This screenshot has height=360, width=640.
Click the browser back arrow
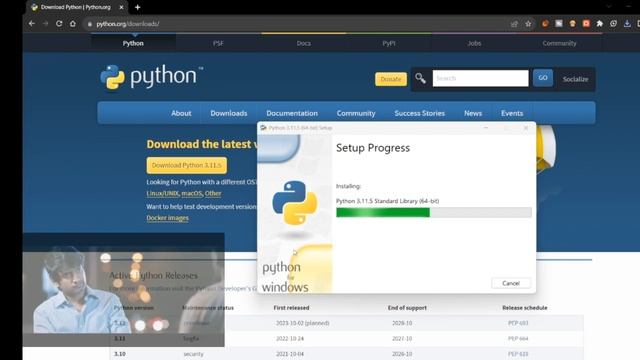[32, 24]
